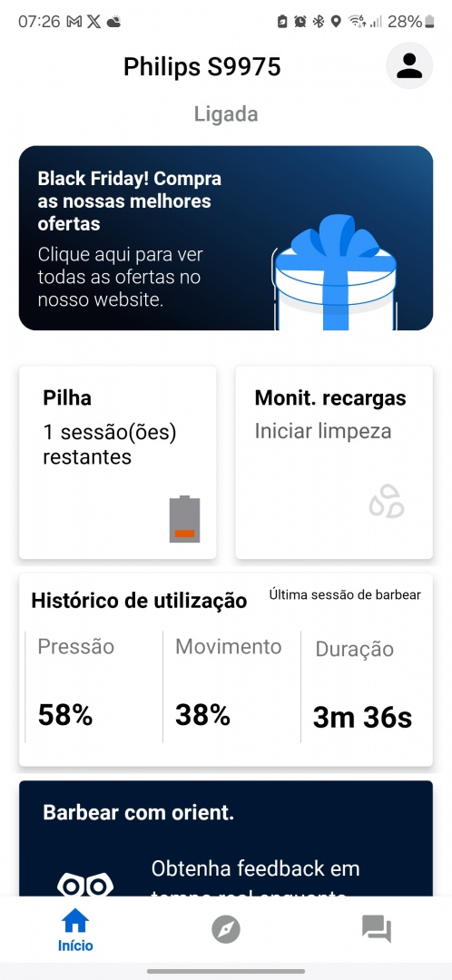Tap the Philips S9975 device title
Screen dimensions: 452x980
pyautogui.click(x=201, y=67)
